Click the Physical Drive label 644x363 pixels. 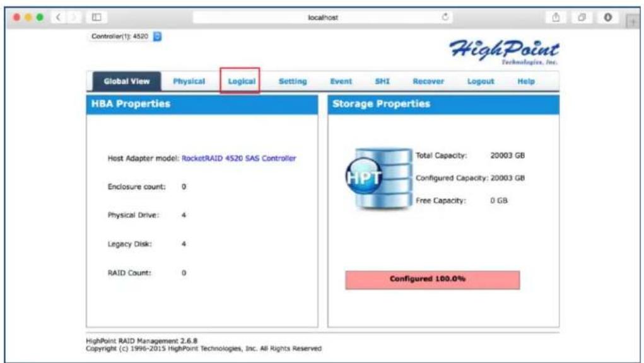tap(133, 215)
